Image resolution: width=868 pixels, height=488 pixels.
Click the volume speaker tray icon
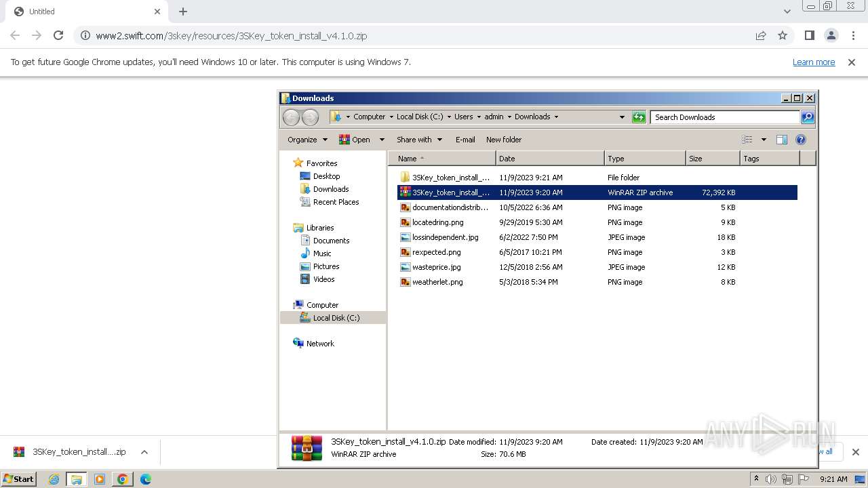point(771,479)
